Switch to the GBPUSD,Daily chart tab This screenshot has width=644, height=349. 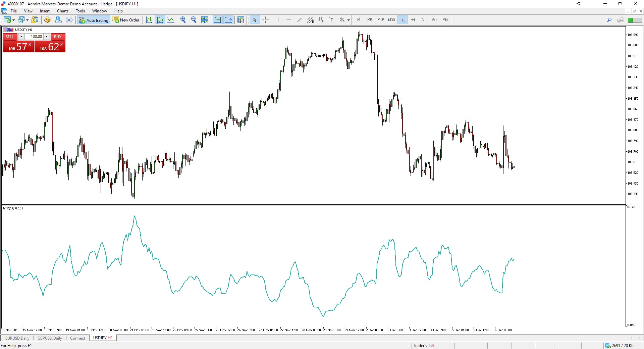click(x=50, y=338)
